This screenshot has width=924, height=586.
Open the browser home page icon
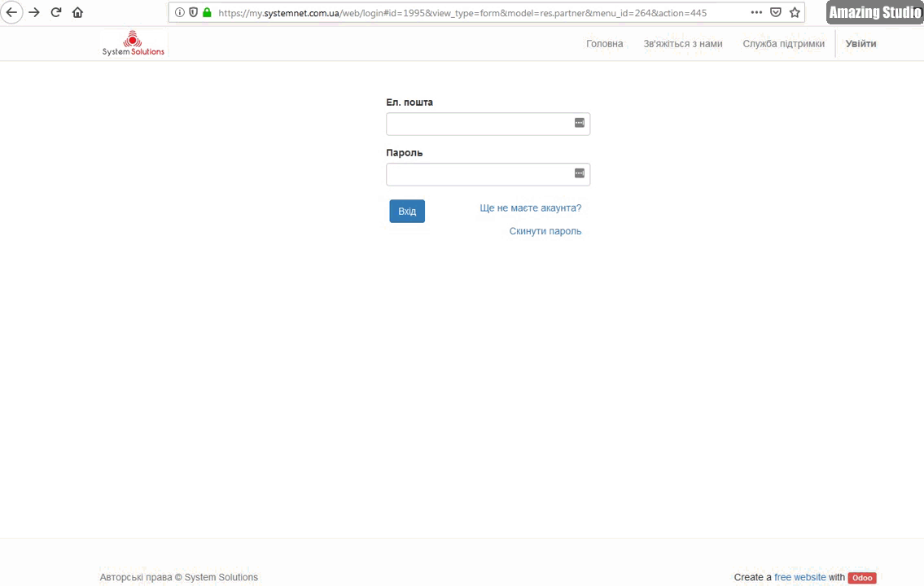click(77, 12)
